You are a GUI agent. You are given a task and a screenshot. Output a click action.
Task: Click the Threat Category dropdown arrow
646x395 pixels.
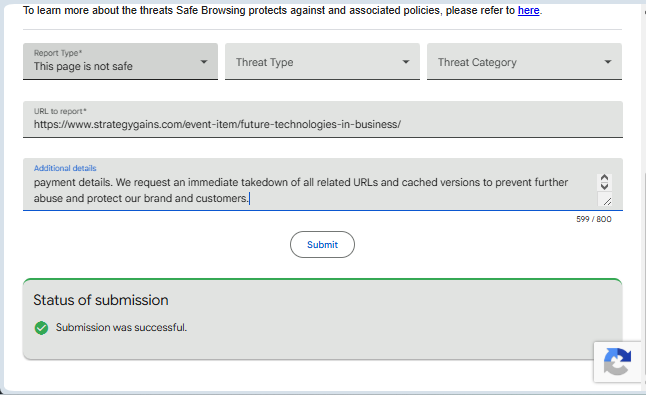(x=608, y=62)
